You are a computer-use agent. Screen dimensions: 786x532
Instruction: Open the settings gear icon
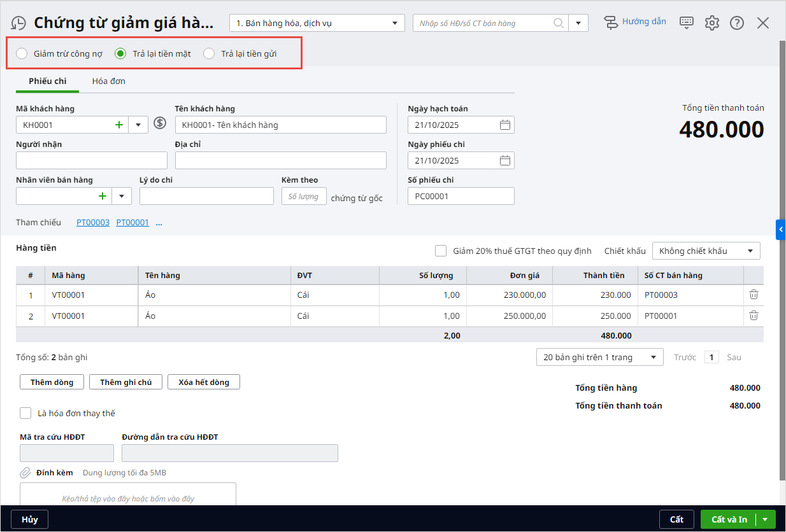coord(711,23)
